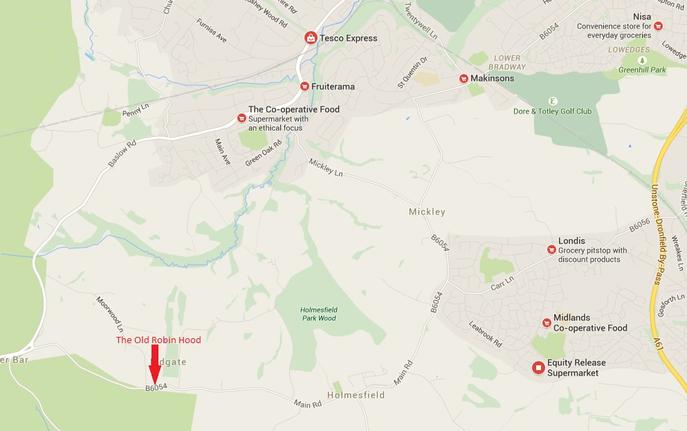
Task: Click the Holmesfield Park Wood label
Action: (319, 314)
